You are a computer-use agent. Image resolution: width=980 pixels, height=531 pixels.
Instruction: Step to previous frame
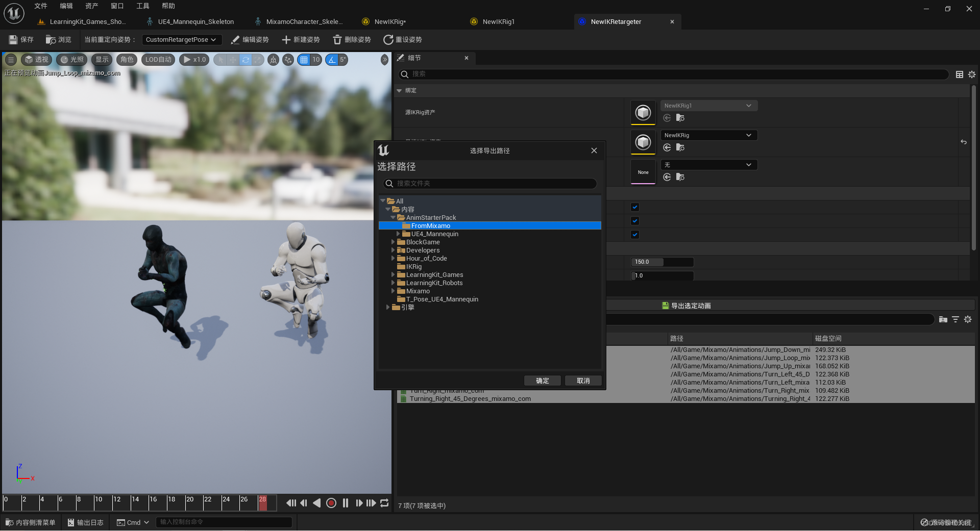(304, 503)
